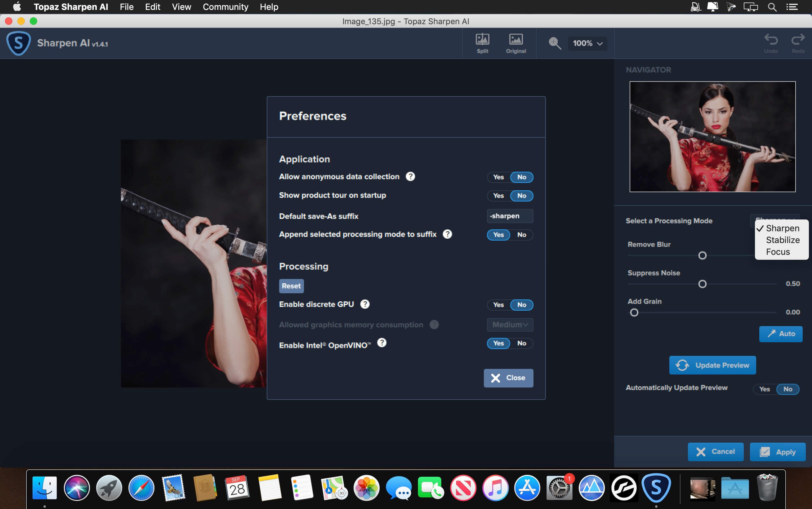Open App Store in the dock
812x509 pixels.
coord(527,487)
